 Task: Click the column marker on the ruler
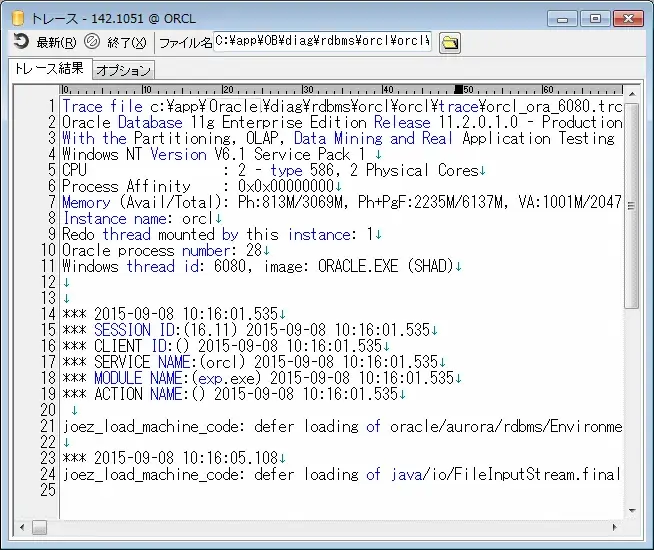(459, 90)
